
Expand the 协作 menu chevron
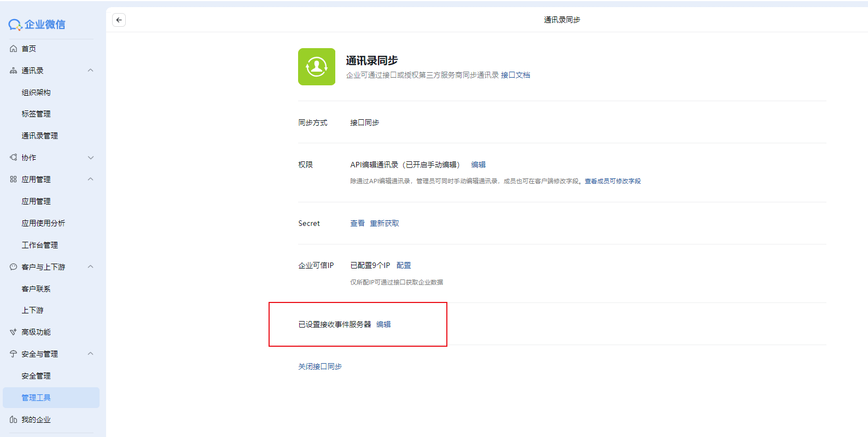click(x=91, y=158)
